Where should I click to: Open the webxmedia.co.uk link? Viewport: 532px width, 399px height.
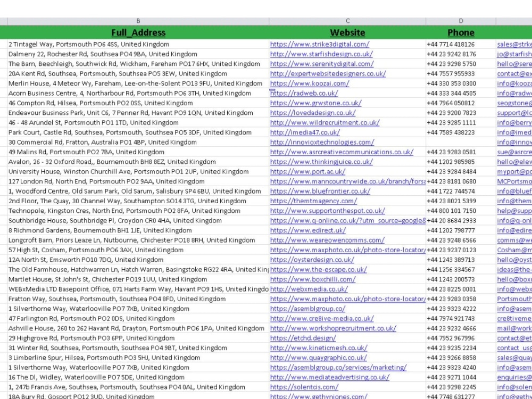[309, 289]
